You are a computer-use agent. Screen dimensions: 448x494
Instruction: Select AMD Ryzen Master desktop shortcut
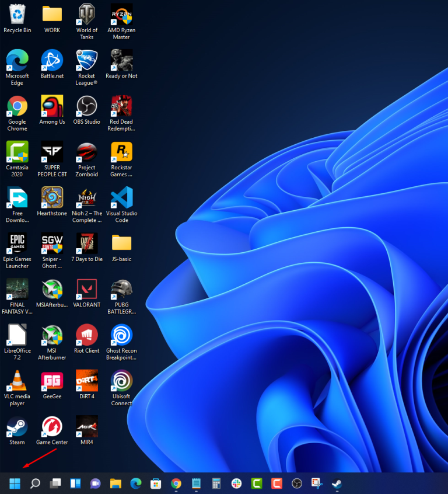pos(121,22)
